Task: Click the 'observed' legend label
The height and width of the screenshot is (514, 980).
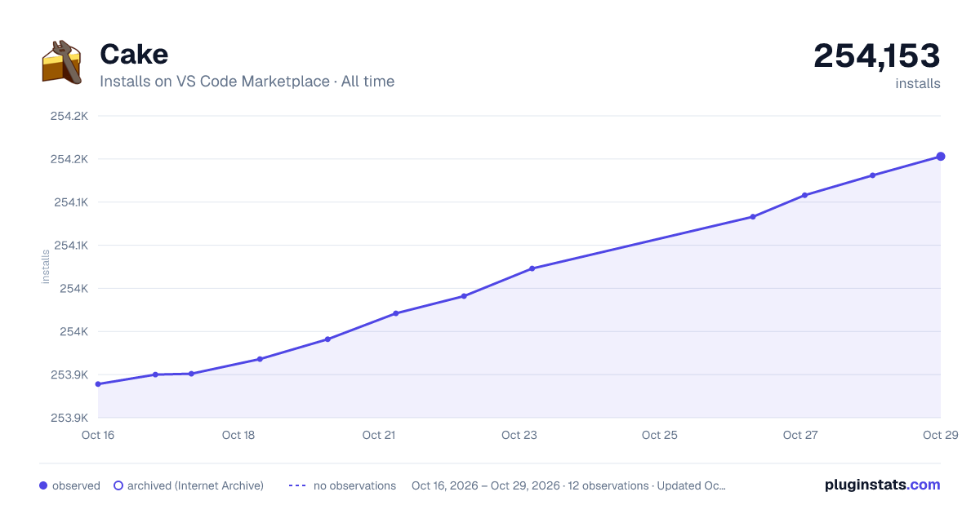Action: coord(76,485)
